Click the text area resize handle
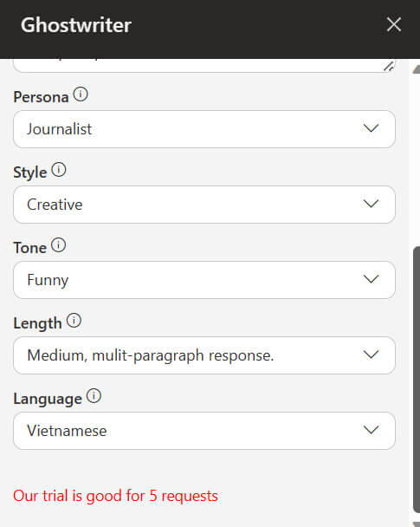This screenshot has height=527, width=420. tap(389, 66)
